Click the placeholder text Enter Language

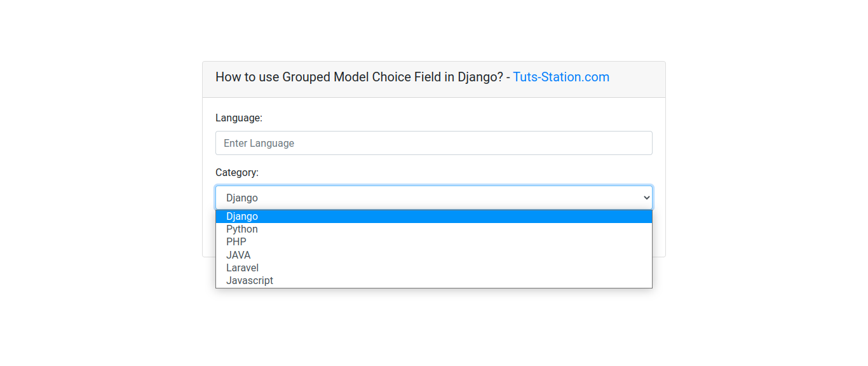pyautogui.click(x=259, y=142)
